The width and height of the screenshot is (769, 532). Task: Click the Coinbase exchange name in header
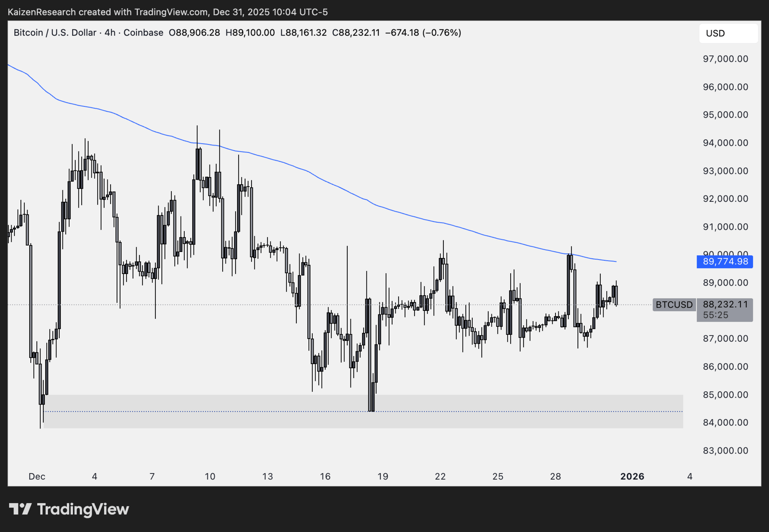click(143, 32)
